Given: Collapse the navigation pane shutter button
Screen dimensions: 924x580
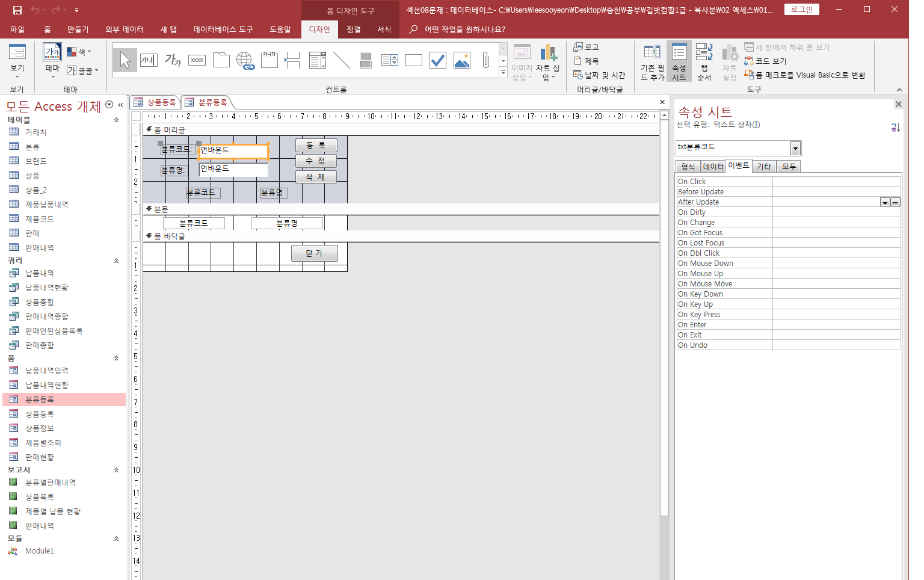Looking at the screenshot, I should [120, 105].
